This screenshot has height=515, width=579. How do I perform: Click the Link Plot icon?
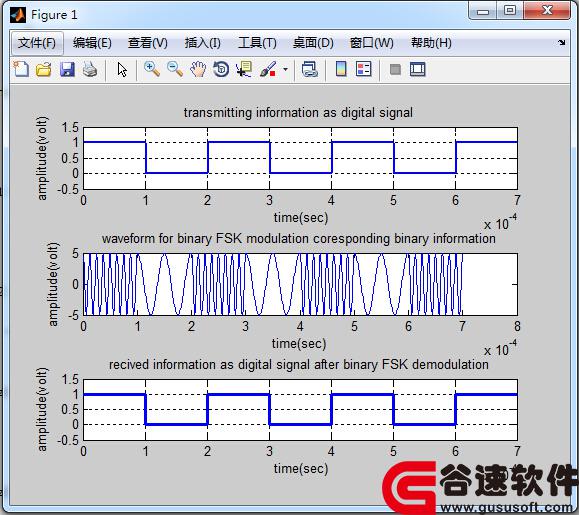point(309,69)
